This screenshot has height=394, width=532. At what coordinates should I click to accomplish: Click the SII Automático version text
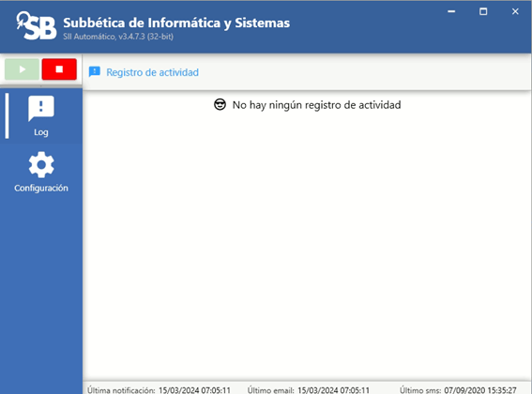point(118,37)
